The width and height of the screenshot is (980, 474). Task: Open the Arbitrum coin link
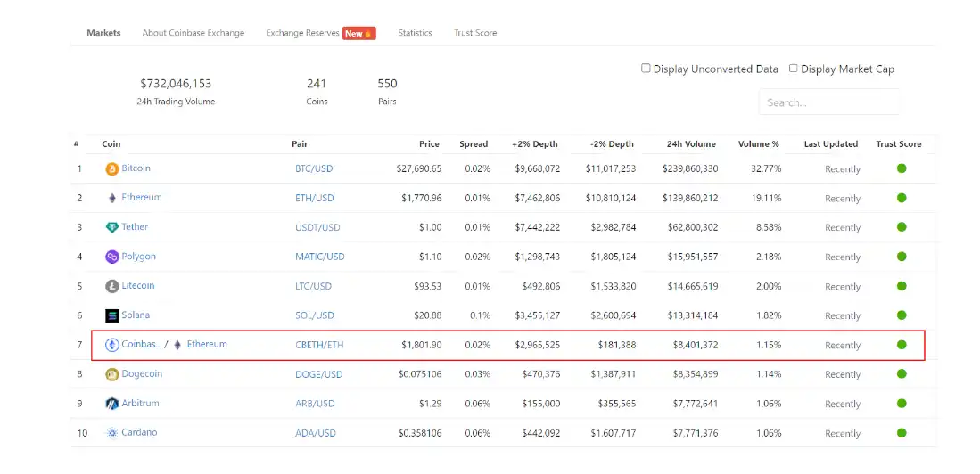140,403
